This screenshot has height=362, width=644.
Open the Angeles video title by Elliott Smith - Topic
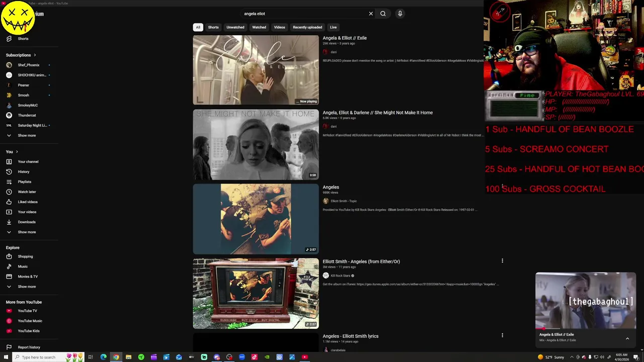331,187
